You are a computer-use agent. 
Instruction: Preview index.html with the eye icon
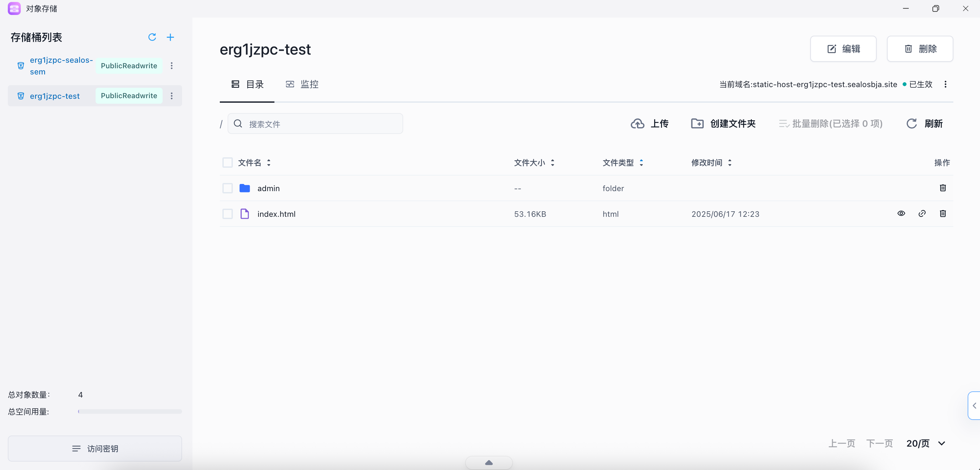(901, 213)
